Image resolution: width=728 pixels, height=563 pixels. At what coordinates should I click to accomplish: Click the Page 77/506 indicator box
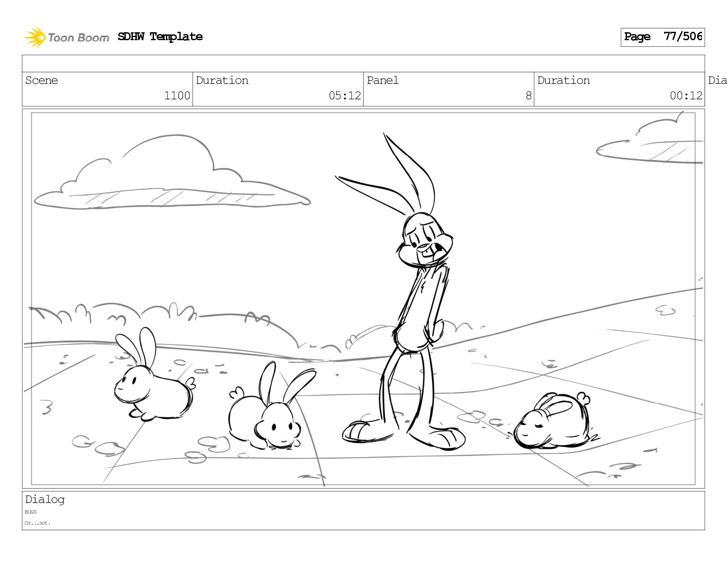(663, 37)
